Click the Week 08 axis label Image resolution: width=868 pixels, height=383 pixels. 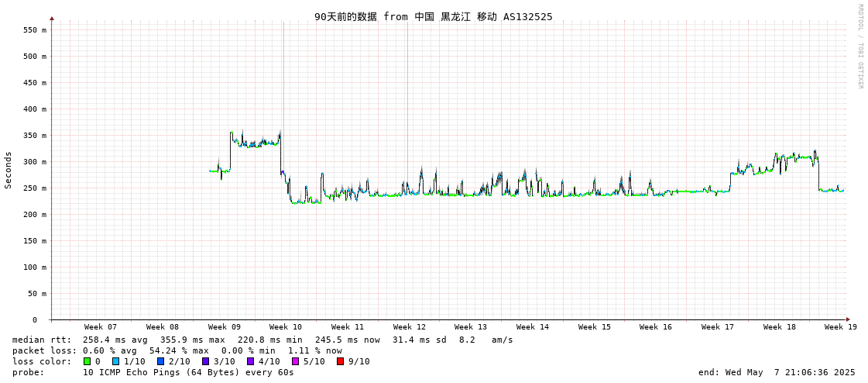tap(162, 327)
